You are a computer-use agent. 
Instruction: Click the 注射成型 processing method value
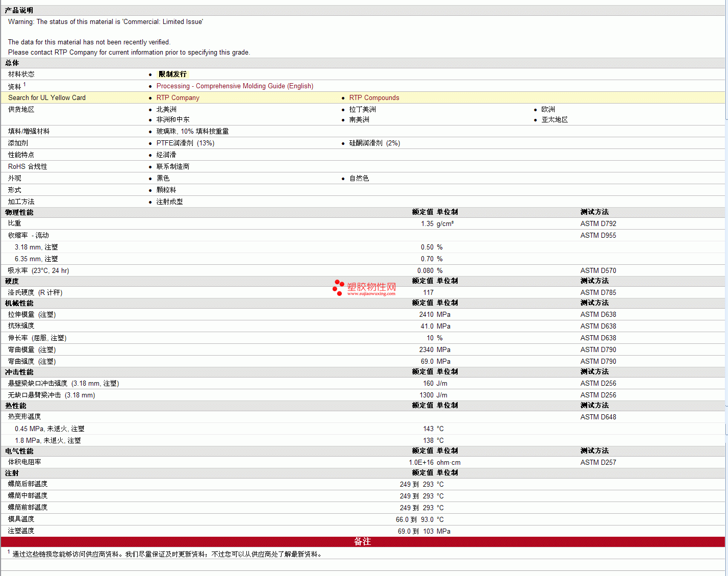point(169,202)
